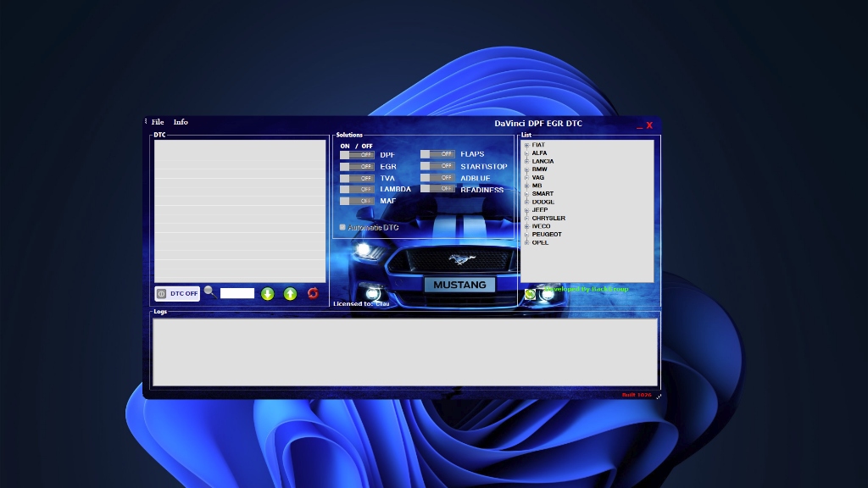This screenshot has height=488, width=868.
Task: Expand the FIAT tree node
Action: (x=526, y=145)
